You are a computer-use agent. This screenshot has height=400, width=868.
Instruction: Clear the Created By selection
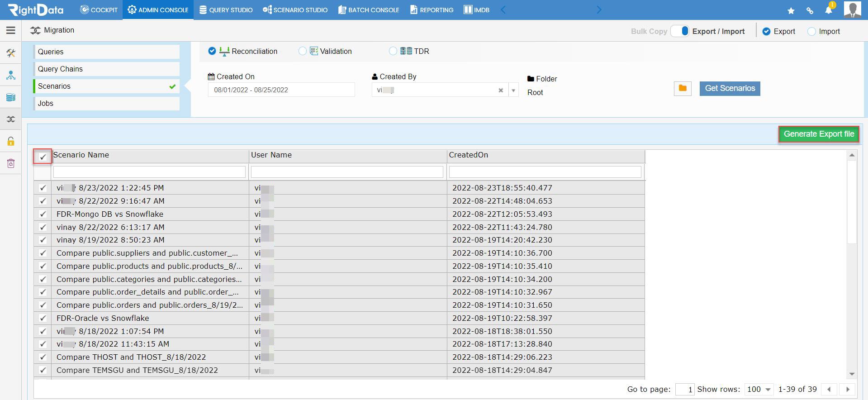(501, 90)
